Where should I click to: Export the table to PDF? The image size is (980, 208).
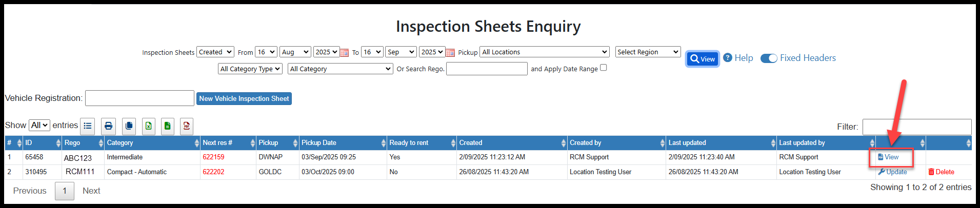coord(187,126)
